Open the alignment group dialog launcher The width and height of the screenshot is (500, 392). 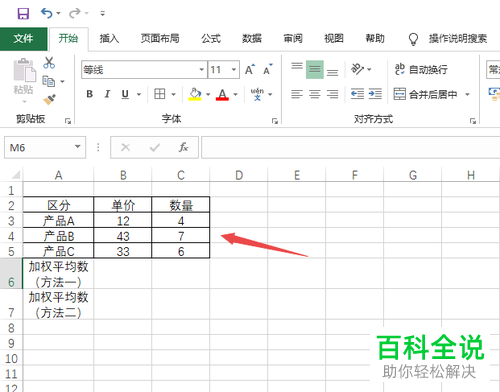(473, 121)
